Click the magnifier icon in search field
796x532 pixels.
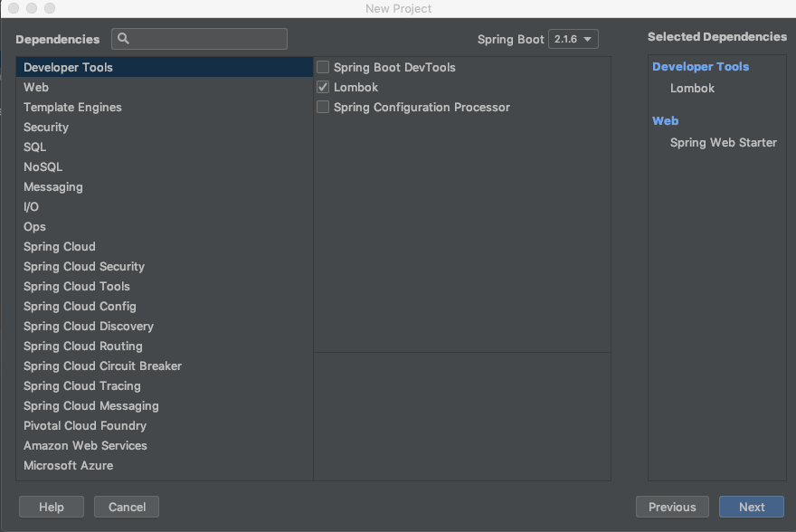point(123,39)
